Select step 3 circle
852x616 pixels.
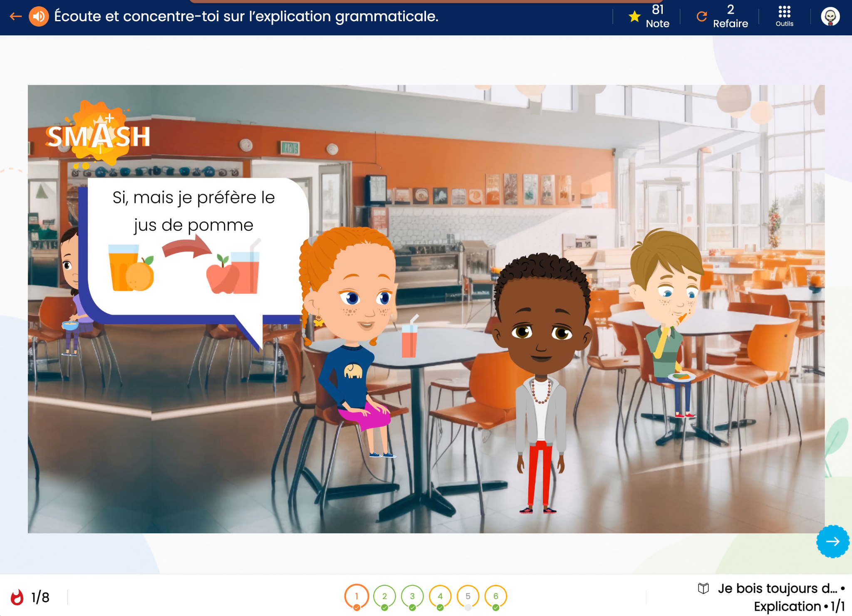pos(412,597)
